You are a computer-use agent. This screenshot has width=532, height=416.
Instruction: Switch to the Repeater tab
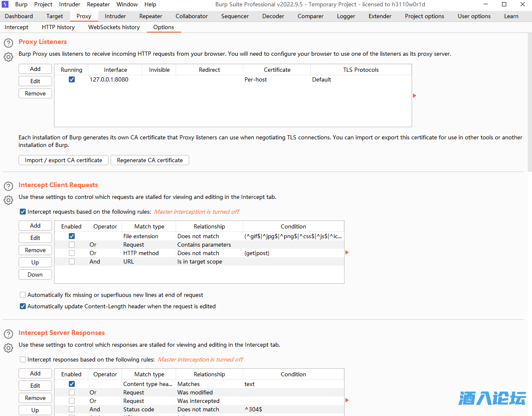pyautogui.click(x=151, y=16)
